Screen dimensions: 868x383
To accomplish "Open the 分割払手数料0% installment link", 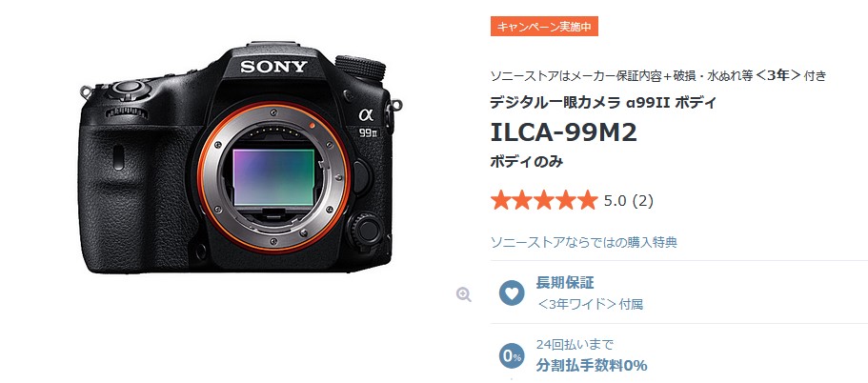I will (592, 365).
